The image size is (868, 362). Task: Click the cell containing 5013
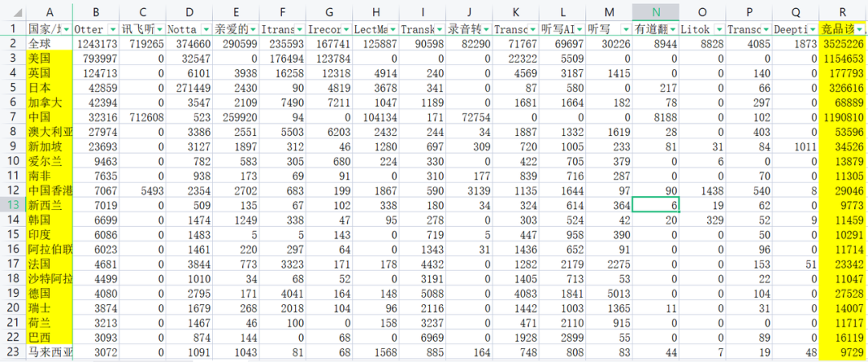pos(609,293)
